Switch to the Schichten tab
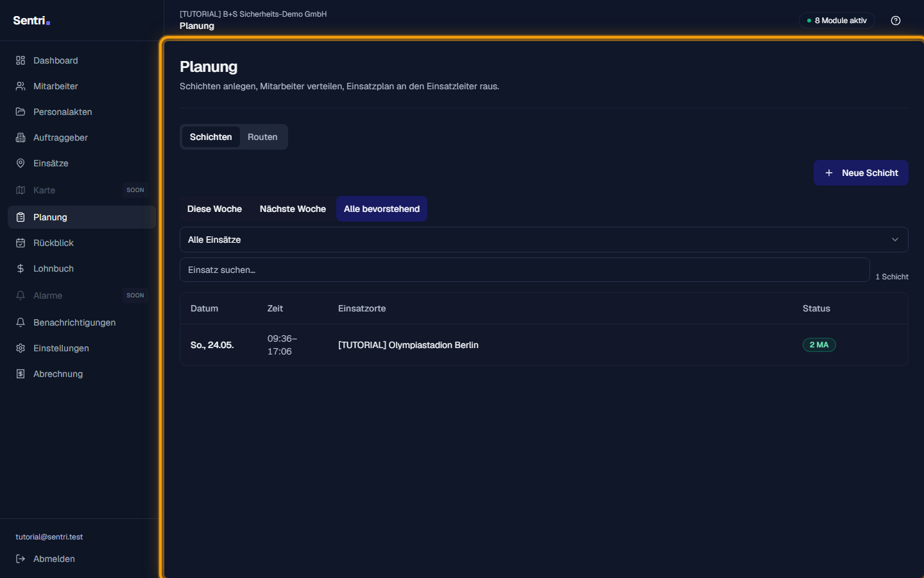 coord(211,137)
